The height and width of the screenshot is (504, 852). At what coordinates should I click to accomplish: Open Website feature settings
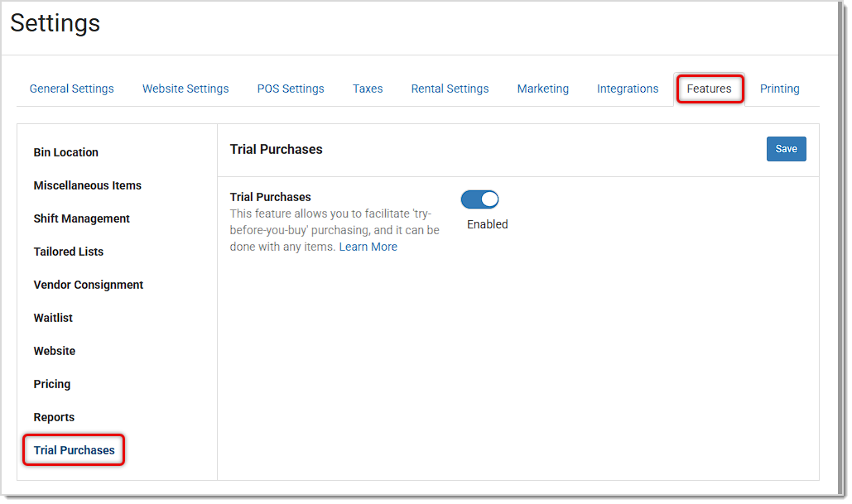coord(55,352)
